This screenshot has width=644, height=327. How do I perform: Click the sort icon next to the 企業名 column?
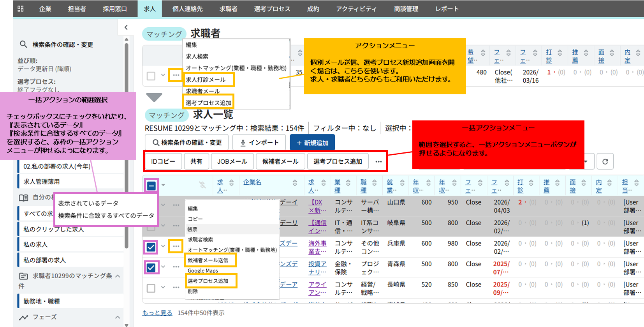tap(295, 182)
